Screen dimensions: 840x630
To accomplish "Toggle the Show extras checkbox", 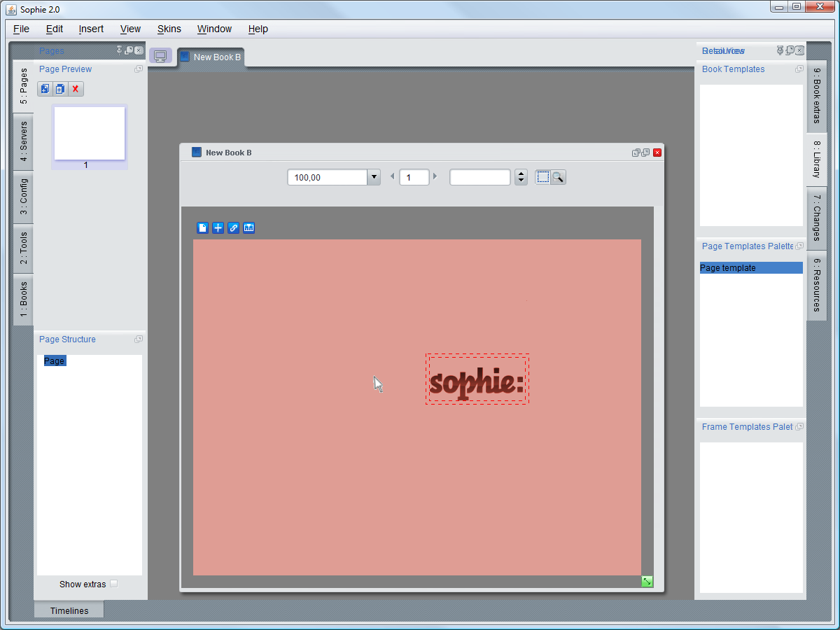I will [114, 584].
